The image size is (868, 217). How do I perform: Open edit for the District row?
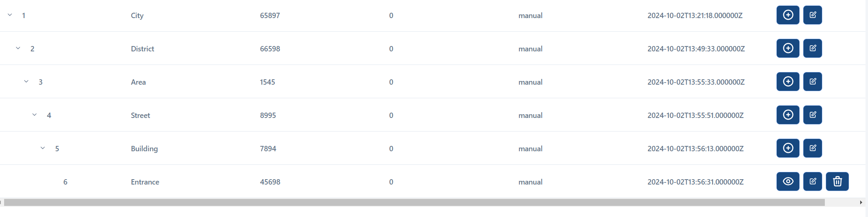(x=812, y=48)
